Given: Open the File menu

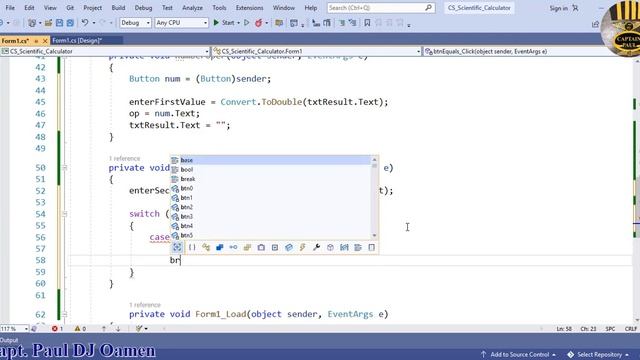Looking at the screenshot, I should (10, 8).
